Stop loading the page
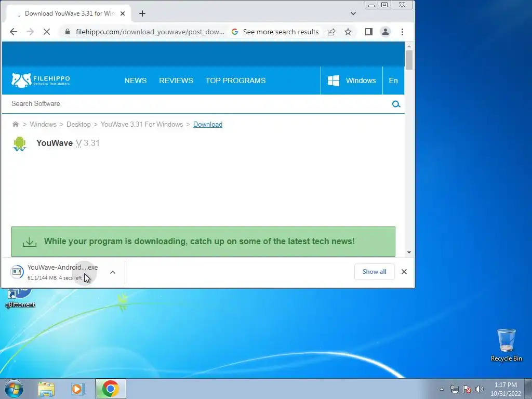This screenshot has width=532, height=399. tap(47, 32)
